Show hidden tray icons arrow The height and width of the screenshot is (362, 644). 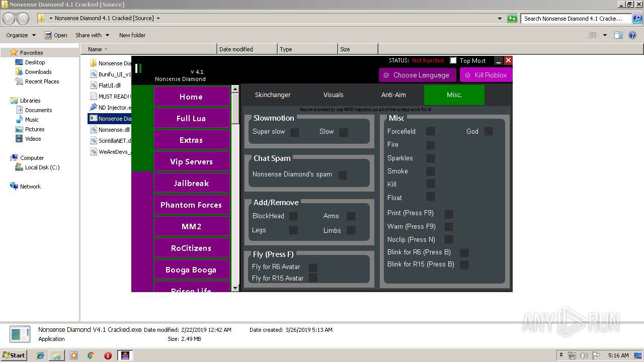(561, 355)
